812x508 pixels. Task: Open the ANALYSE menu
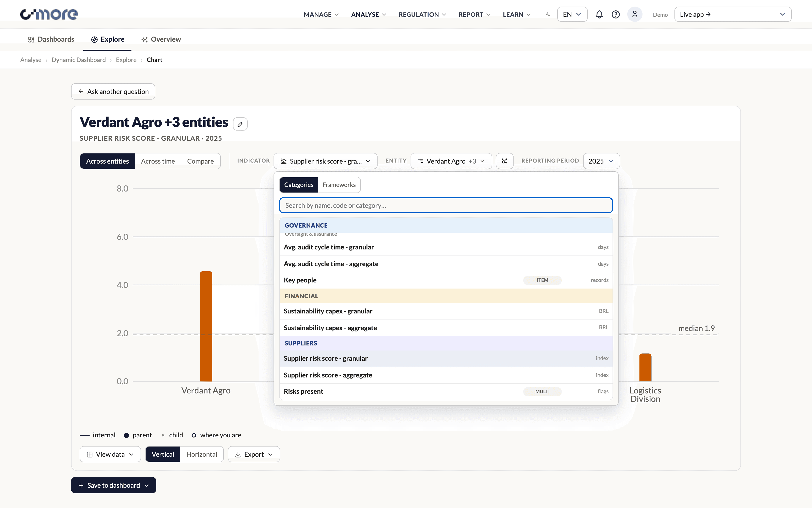point(368,14)
